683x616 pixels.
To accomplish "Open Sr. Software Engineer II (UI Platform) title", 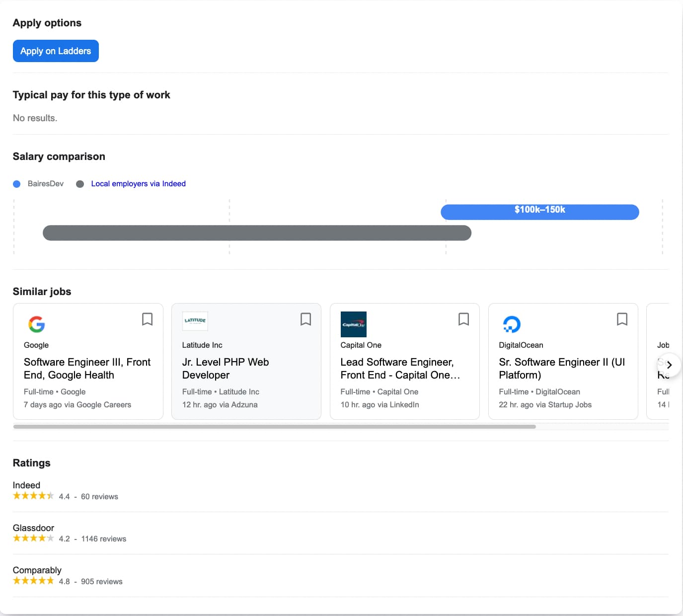I will 562,369.
